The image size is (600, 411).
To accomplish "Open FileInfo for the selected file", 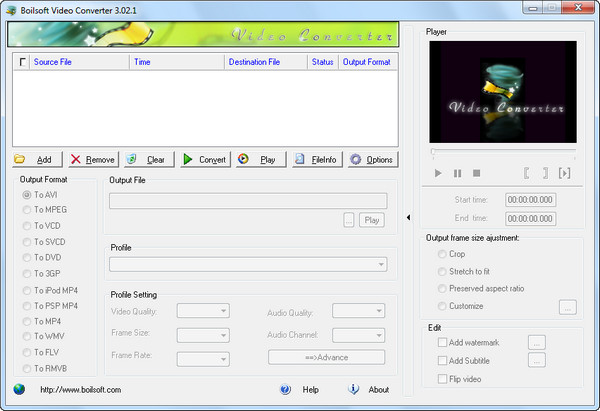I will pyautogui.click(x=316, y=159).
